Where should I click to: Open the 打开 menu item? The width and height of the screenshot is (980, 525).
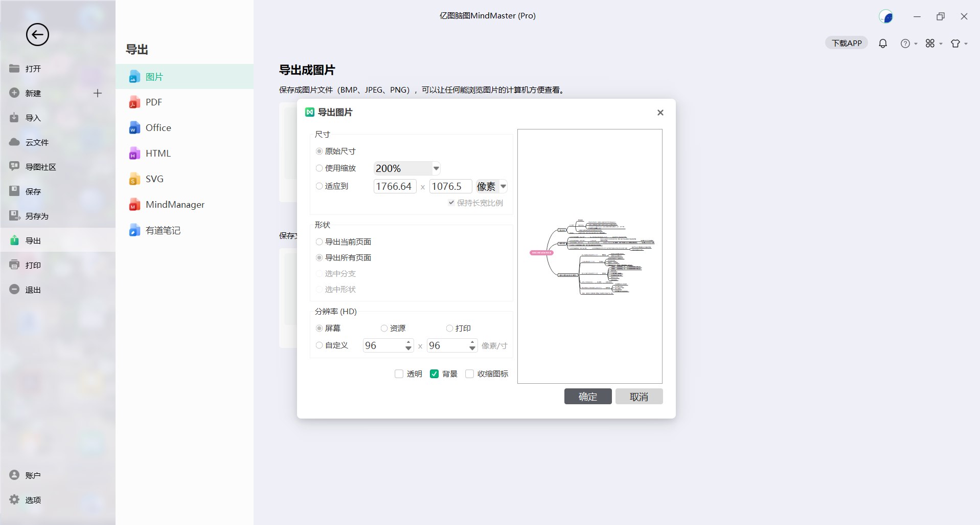tap(58, 69)
